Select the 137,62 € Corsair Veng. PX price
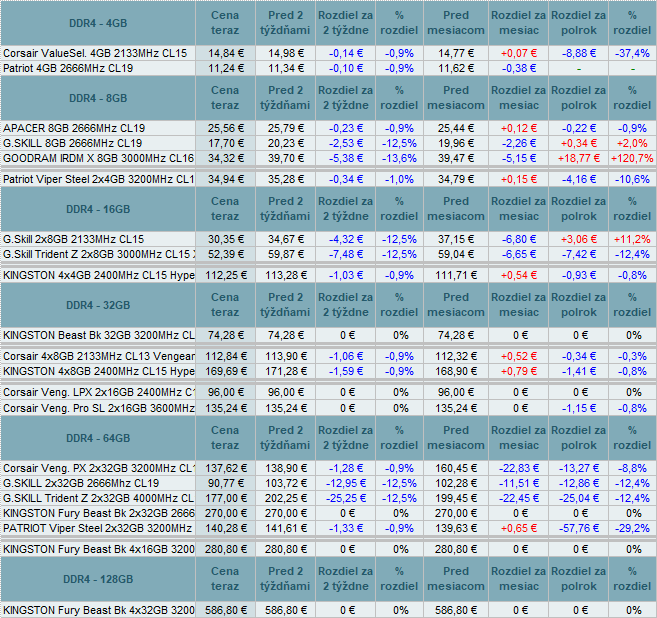This screenshot has height=618, width=657. click(225, 468)
